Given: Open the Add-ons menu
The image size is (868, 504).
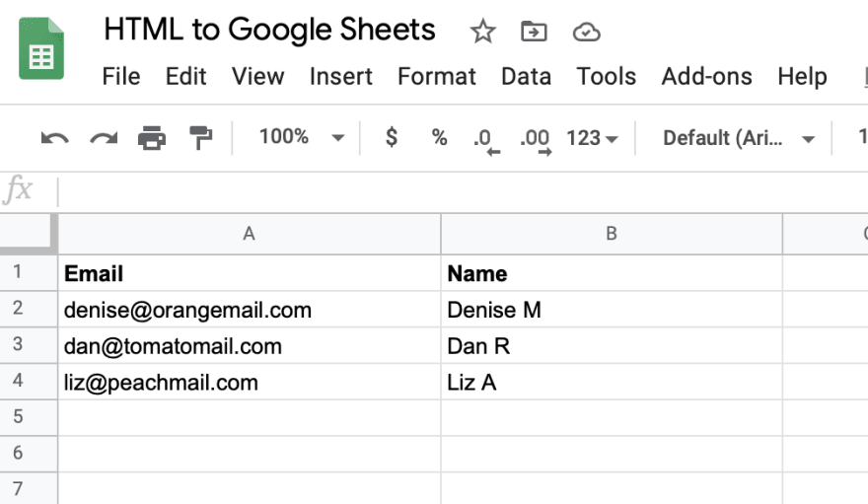Looking at the screenshot, I should click(x=707, y=76).
